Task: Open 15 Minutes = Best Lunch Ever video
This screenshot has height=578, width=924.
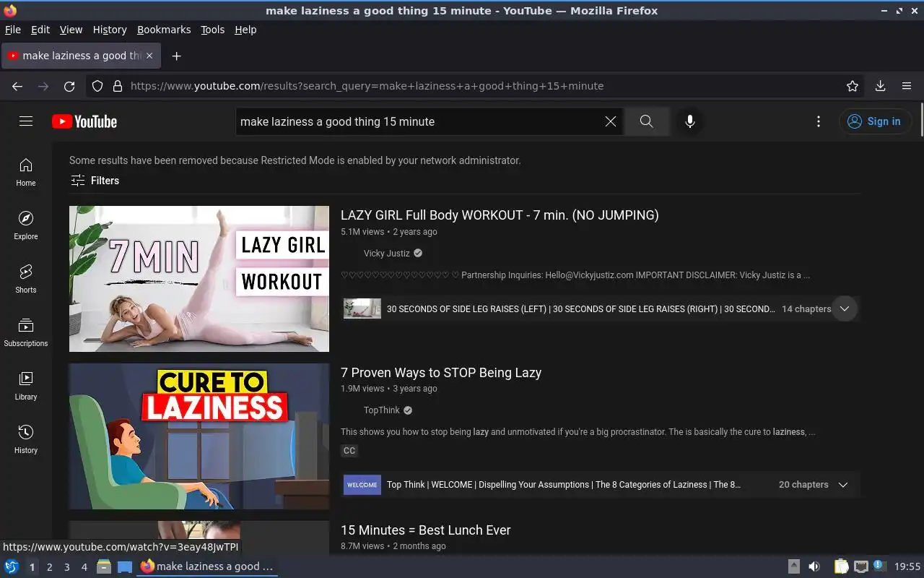Action: tap(426, 530)
